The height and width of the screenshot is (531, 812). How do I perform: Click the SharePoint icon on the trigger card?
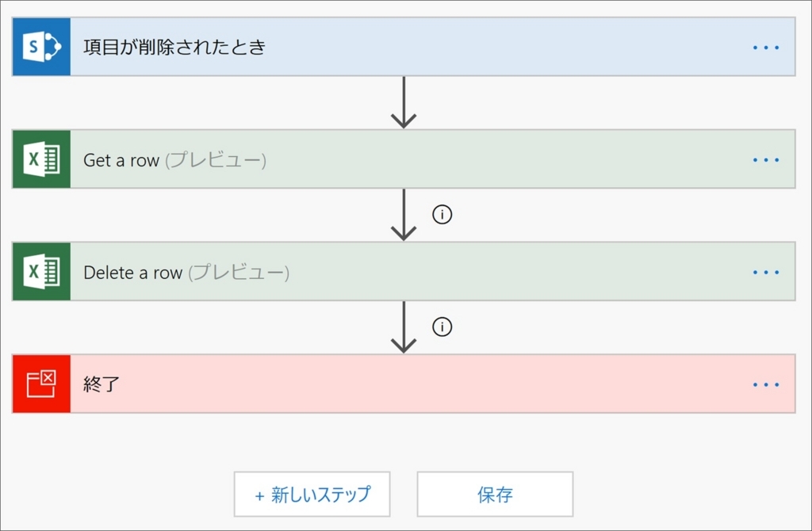click(x=40, y=47)
